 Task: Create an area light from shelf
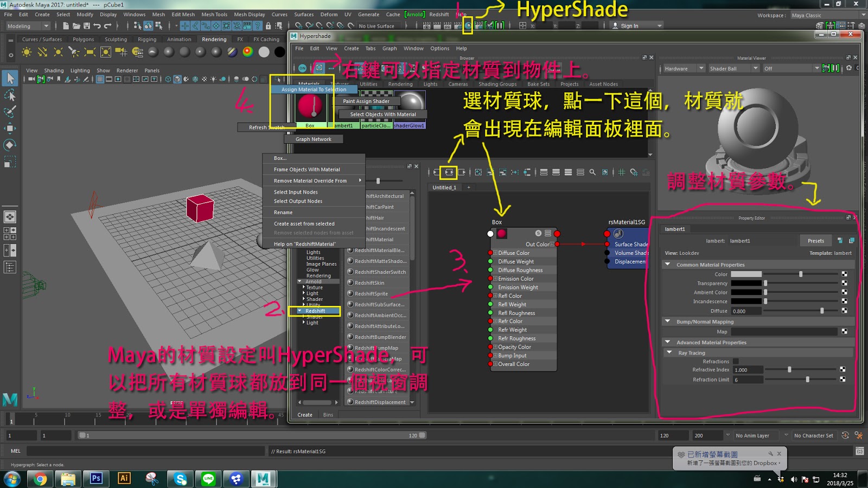pyautogui.click(x=90, y=52)
